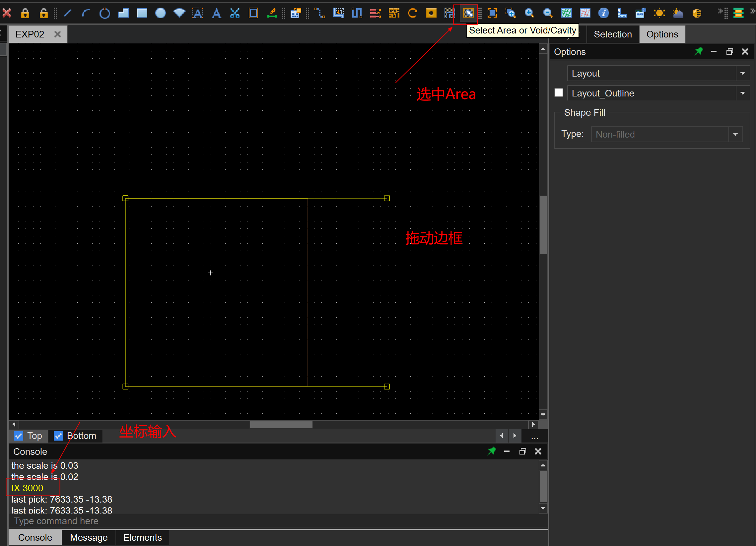Viewport: 756px width, 546px height.
Task: Click the blue info circle icon
Action: [603, 13]
